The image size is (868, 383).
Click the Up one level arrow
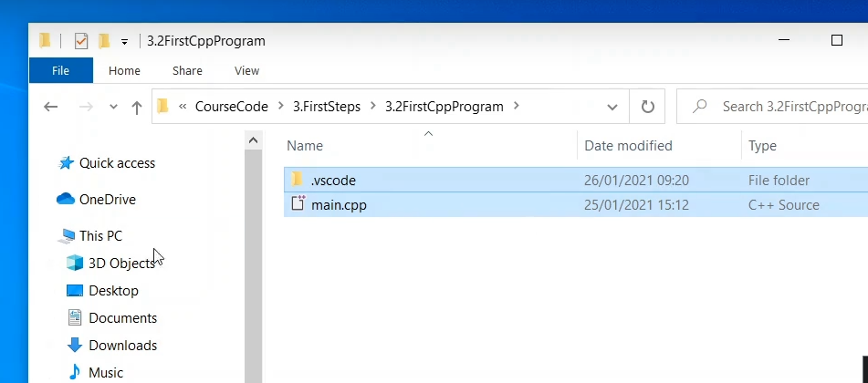[137, 107]
